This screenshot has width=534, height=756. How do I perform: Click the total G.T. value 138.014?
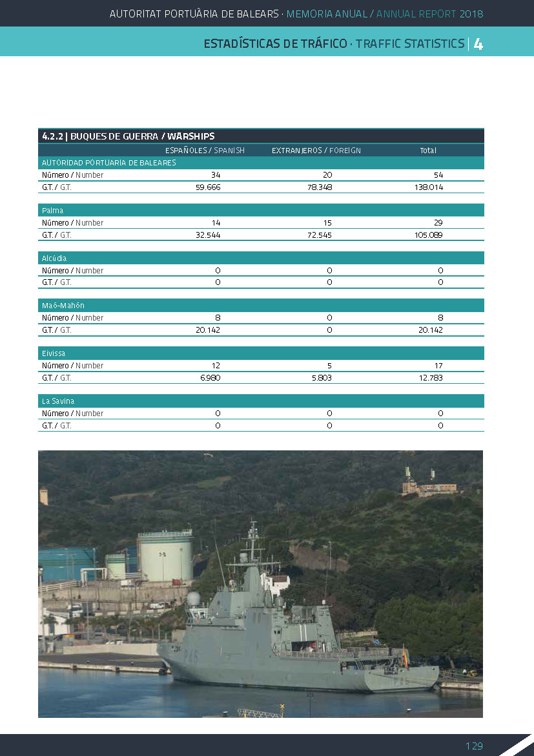[x=428, y=187]
